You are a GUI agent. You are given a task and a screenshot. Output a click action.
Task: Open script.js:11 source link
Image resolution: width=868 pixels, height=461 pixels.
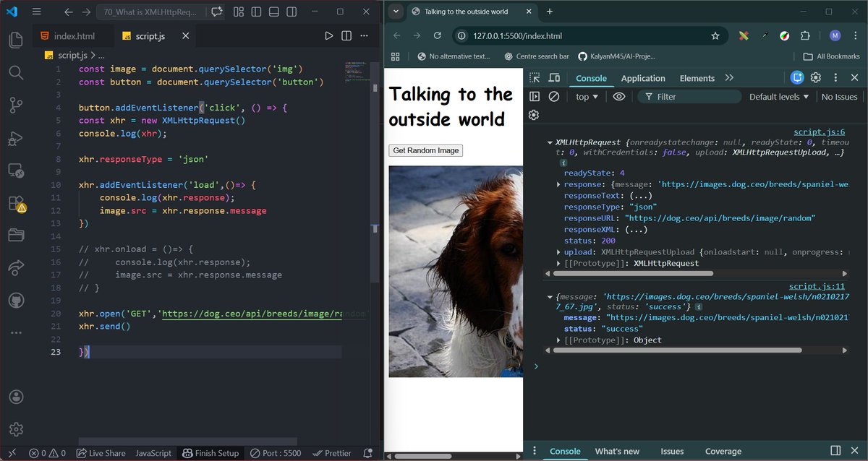(817, 286)
